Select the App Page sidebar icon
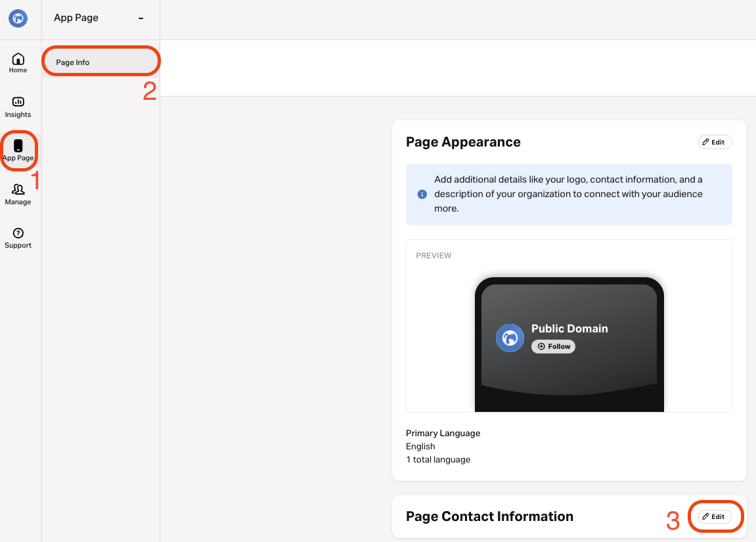The height and width of the screenshot is (542, 756). click(18, 150)
